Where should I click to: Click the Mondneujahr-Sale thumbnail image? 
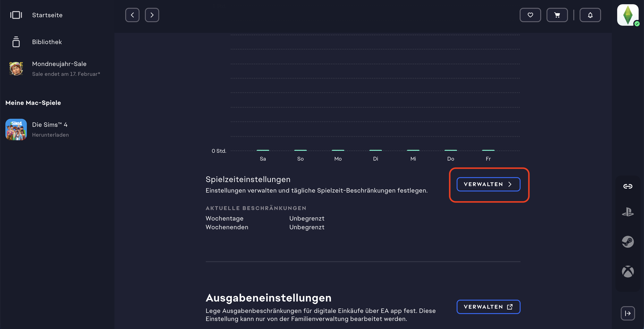(16, 68)
